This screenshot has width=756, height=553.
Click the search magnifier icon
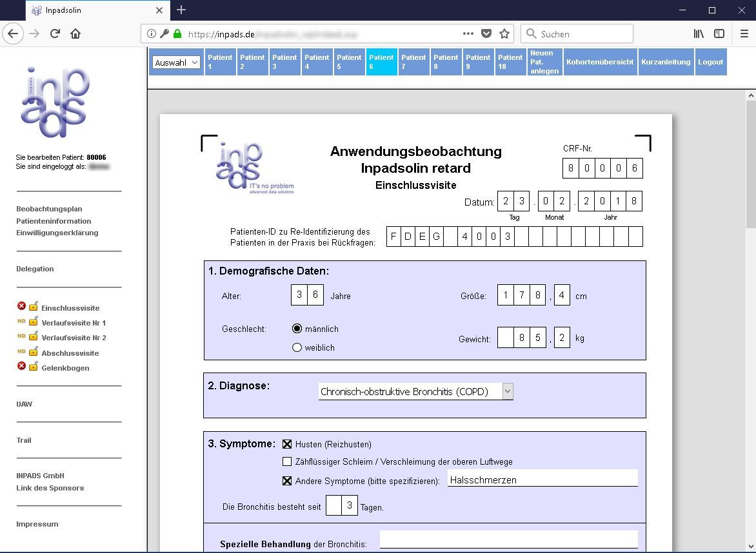click(x=531, y=34)
